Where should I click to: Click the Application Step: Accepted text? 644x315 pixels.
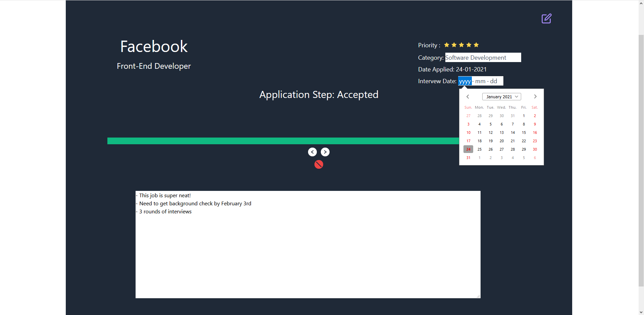[319, 95]
